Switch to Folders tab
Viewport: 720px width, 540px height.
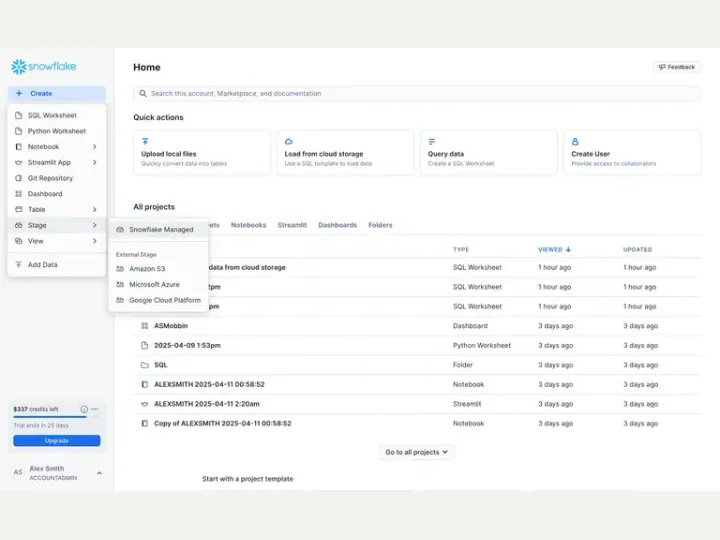[x=380, y=225]
